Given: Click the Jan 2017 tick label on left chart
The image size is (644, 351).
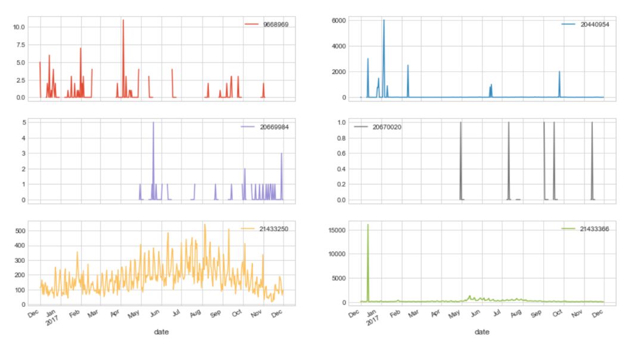Looking at the screenshot, I should tap(51, 318).
